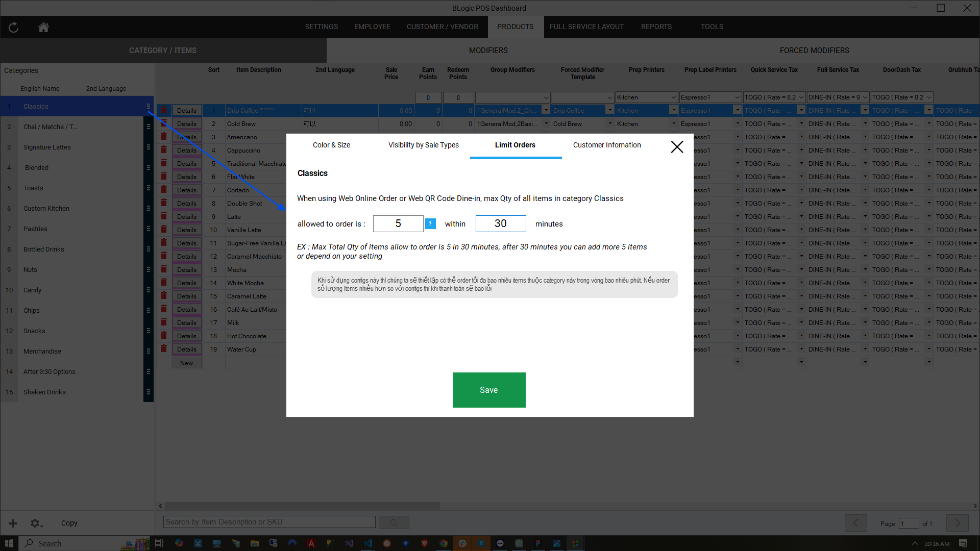Expand the Prep Printers Kitchen filter dropdown
The height and width of the screenshot is (551, 980).
(x=673, y=97)
